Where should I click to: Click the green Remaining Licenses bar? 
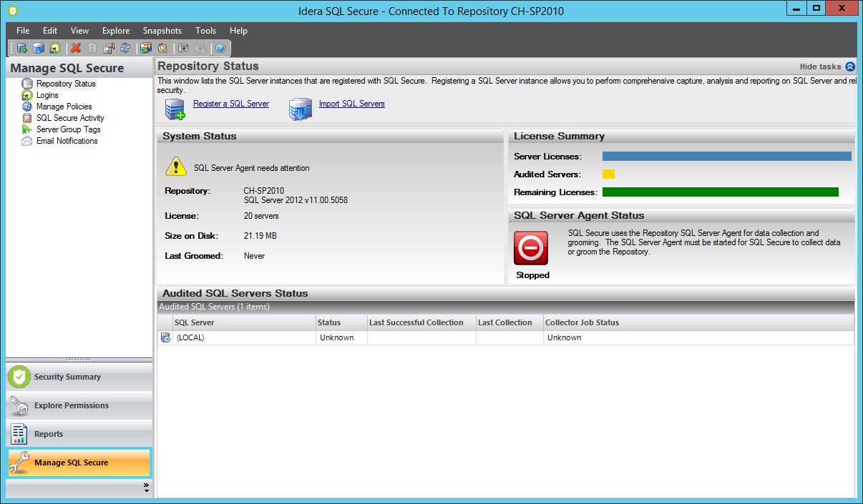tap(721, 192)
